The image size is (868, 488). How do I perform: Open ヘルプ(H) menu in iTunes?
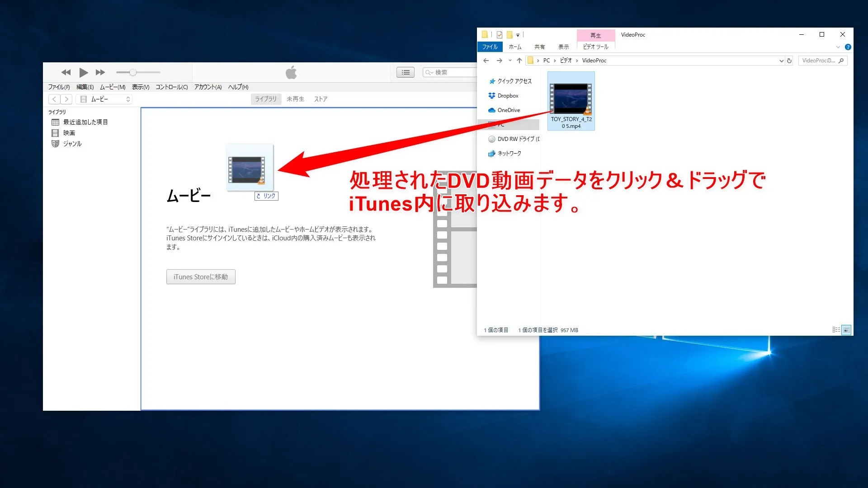238,87
